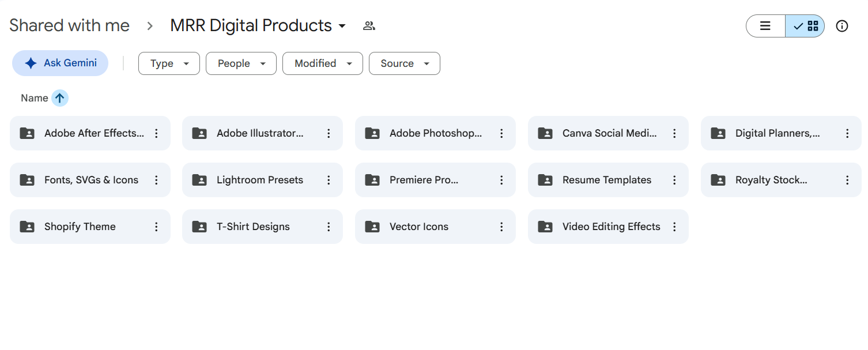Open the Adobe After Effects folder

[x=90, y=133]
